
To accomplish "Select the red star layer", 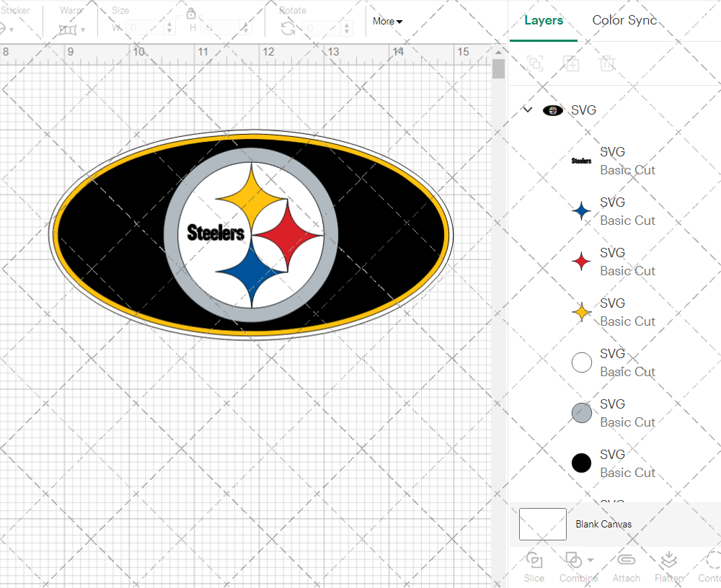I will [x=615, y=262].
